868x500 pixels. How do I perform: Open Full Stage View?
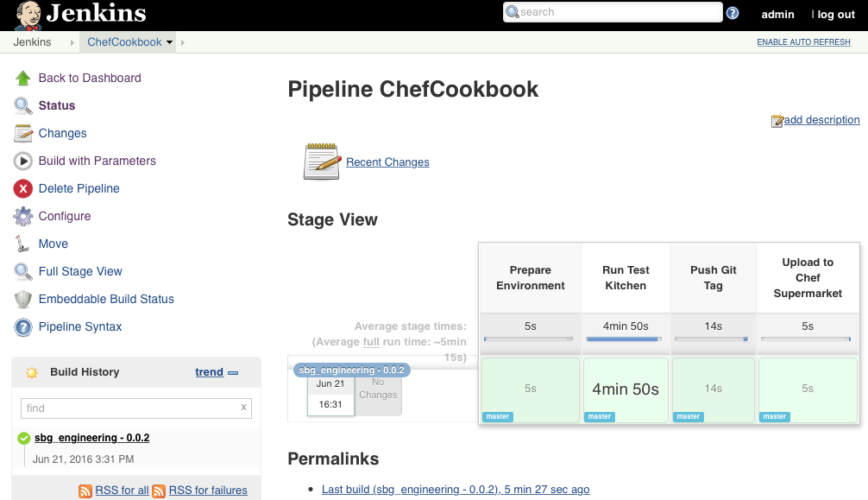(x=80, y=272)
